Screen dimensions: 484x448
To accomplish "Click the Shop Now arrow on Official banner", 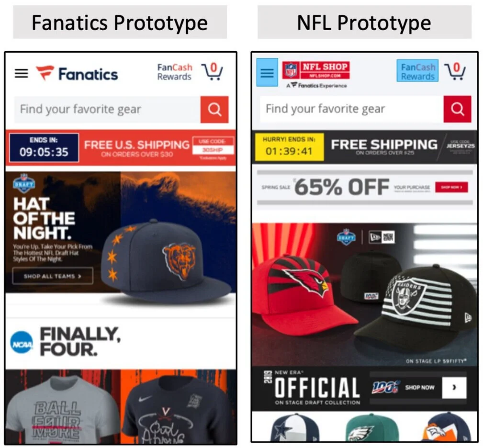I will pyautogui.click(x=454, y=388).
